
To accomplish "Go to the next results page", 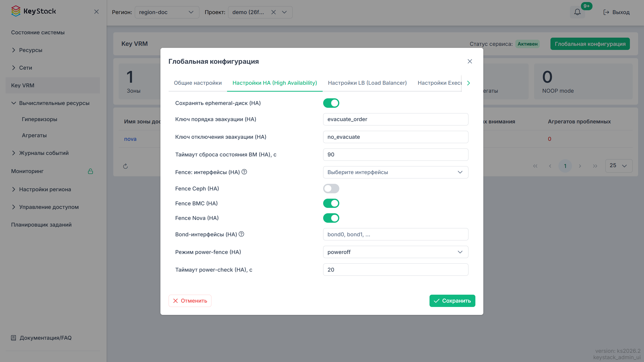I will pyautogui.click(x=580, y=166).
